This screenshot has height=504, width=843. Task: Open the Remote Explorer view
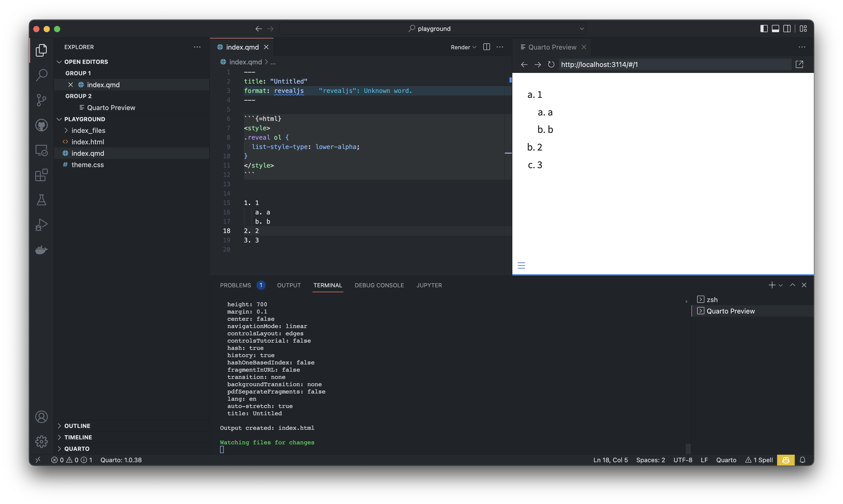pyautogui.click(x=42, y=150)
